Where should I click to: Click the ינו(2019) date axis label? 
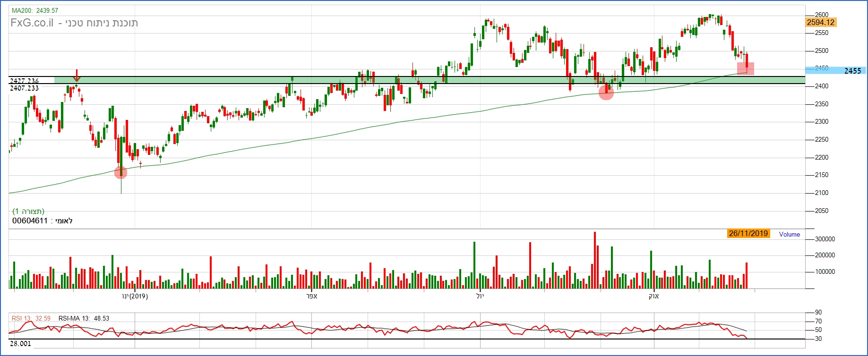[135, 296]
